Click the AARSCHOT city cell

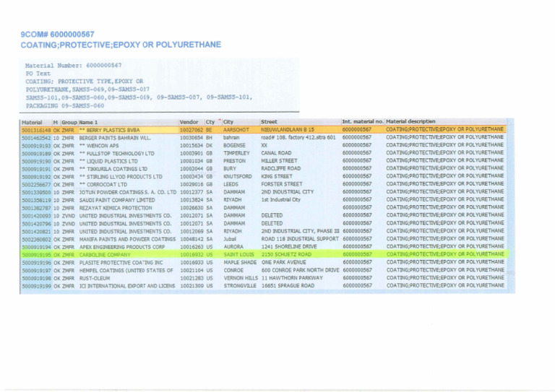(x=236, y=130)
